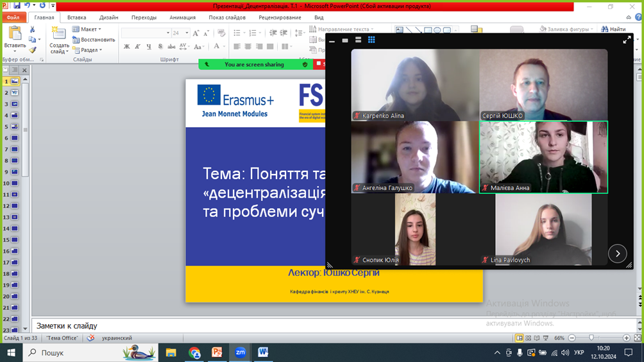
Task: Cut selection with the scissors icon
Action: (32, 30)
